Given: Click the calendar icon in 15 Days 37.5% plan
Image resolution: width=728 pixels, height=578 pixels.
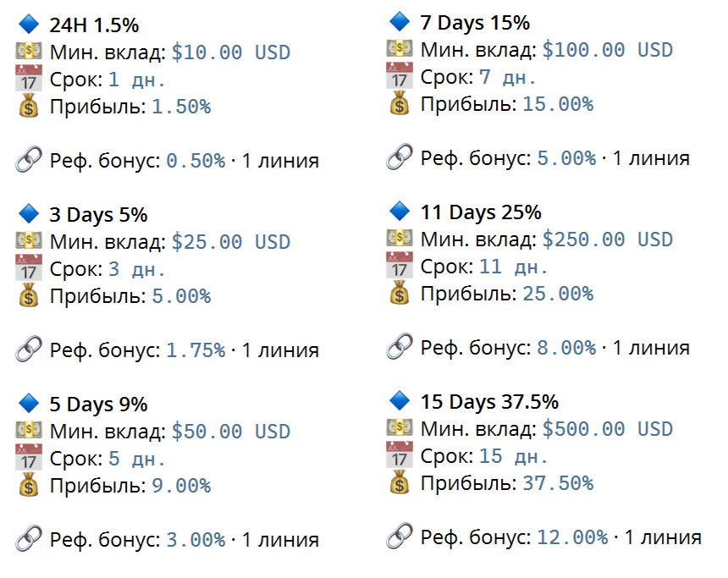Looking at the screenshot, I should (400, 454).
